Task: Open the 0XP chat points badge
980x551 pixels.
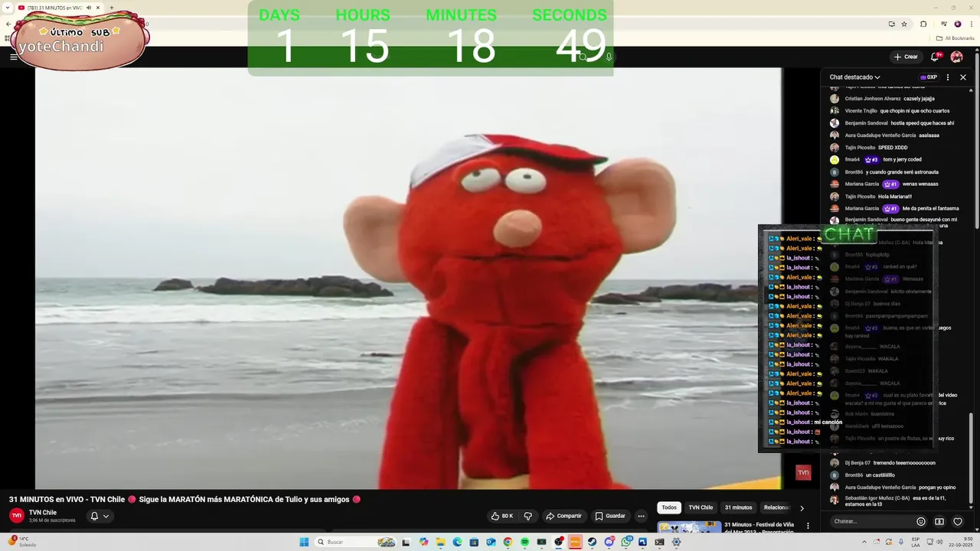Action: pyautogui.click(x=929, y=77)
